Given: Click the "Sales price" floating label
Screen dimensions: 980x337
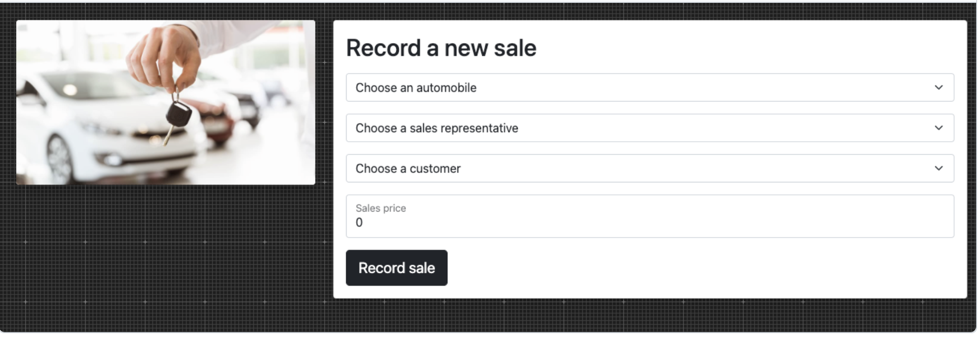Looking at the screenshot, I should coord(381,208).
